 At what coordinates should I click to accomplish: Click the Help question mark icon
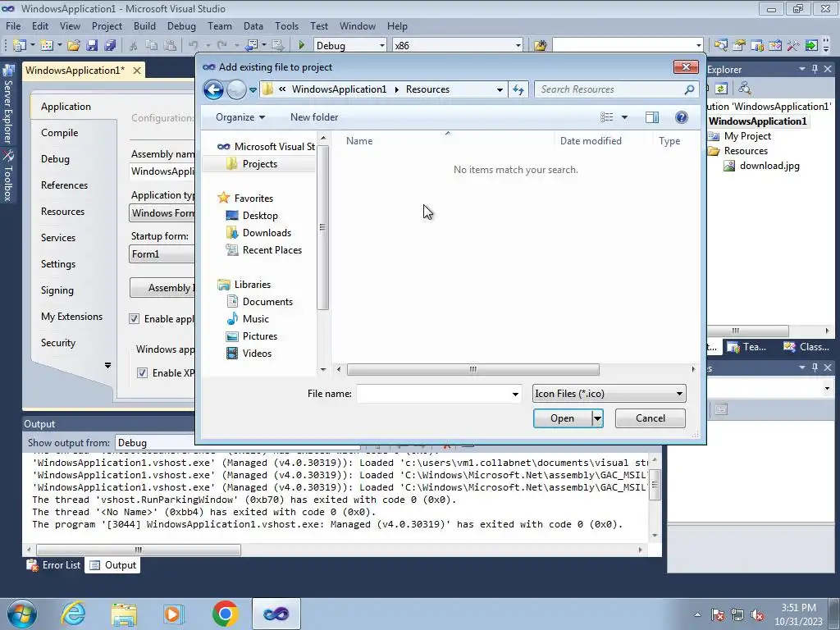pyautogui.click(x=682, y=117)
